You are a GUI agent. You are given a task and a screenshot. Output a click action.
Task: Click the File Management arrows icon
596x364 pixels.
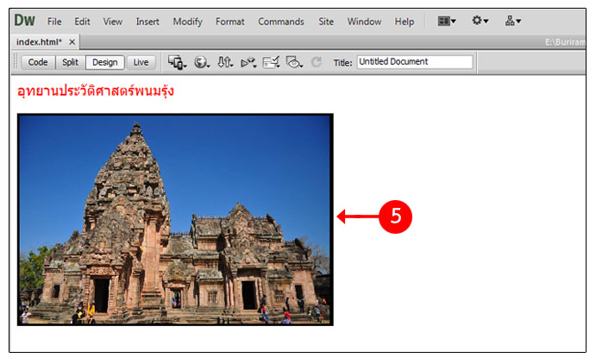click(225, 62)
